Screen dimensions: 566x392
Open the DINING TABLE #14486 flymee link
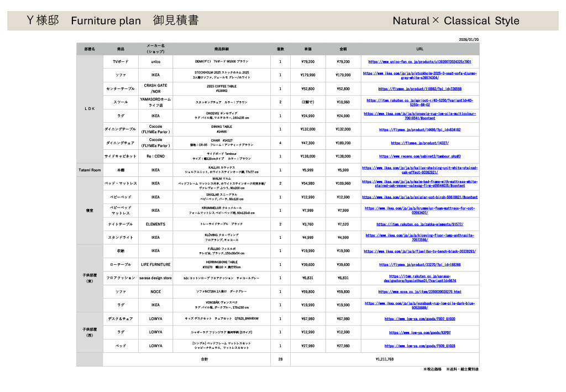420,129
